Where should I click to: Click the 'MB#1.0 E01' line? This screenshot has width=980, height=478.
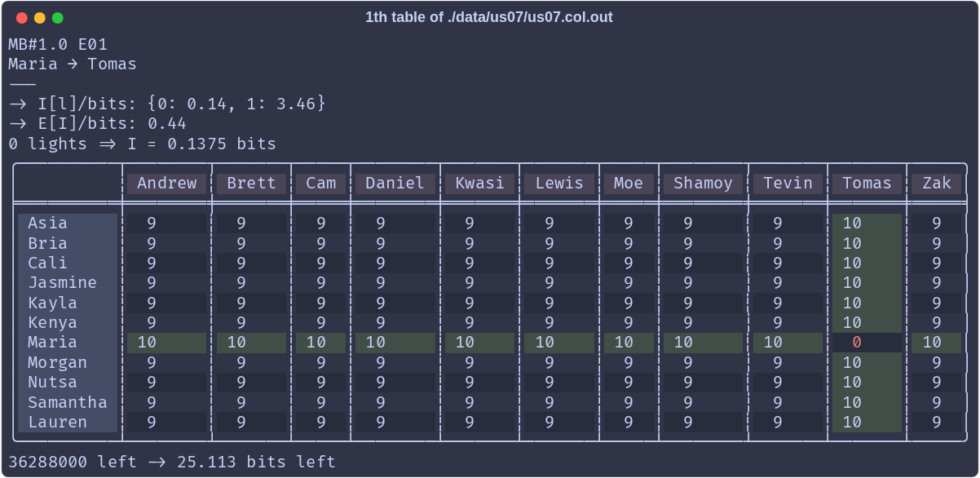[58, 44]
